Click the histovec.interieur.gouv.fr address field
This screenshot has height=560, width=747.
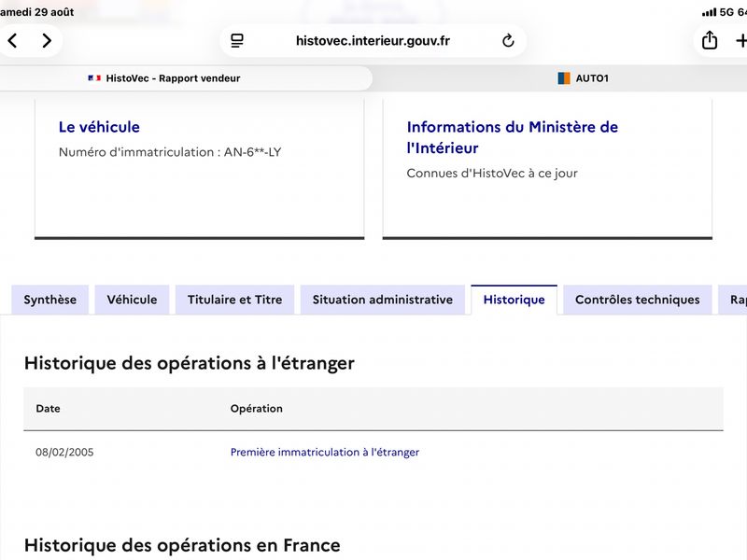point(373,41)
